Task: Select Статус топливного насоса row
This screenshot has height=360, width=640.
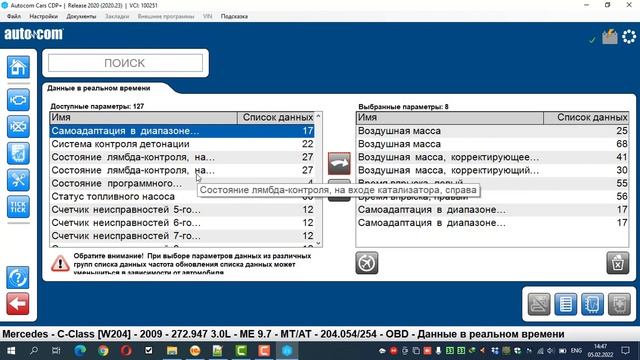Action: (182, 196)
